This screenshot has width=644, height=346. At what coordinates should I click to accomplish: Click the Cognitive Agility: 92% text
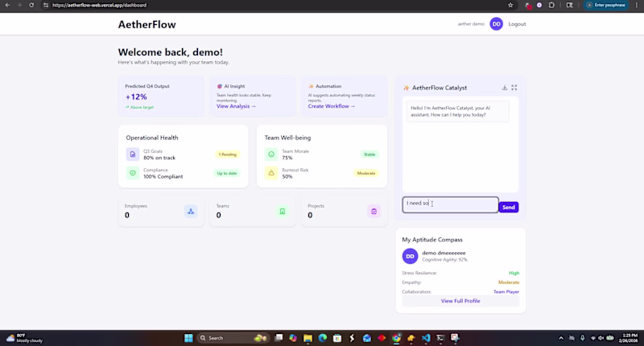pyautogui.click(x=444, y=260)
